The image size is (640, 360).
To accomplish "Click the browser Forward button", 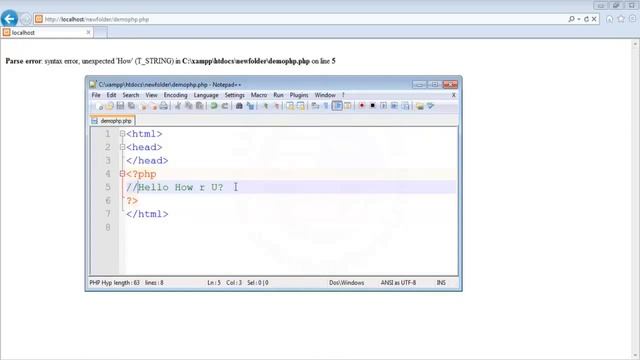I will click(26, 19).
